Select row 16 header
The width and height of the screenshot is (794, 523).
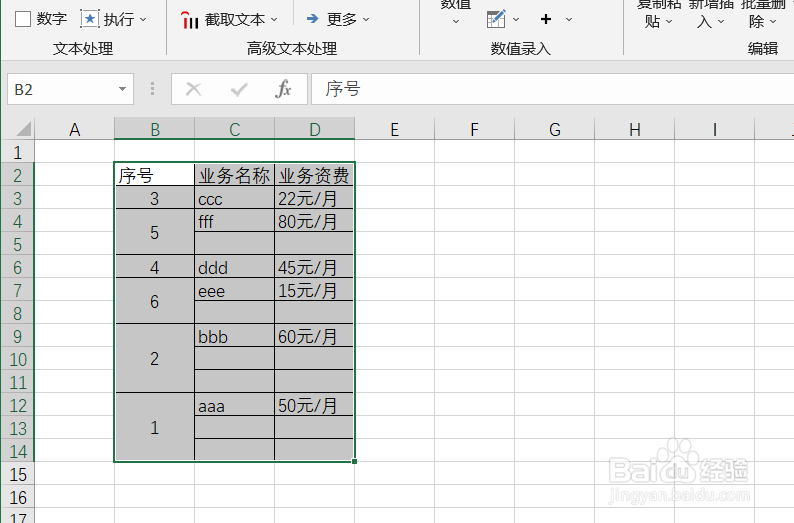click(18, 497)
